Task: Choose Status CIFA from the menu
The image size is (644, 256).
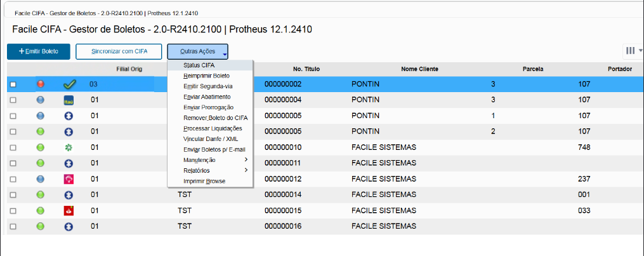Action: [x=210, y=65]
